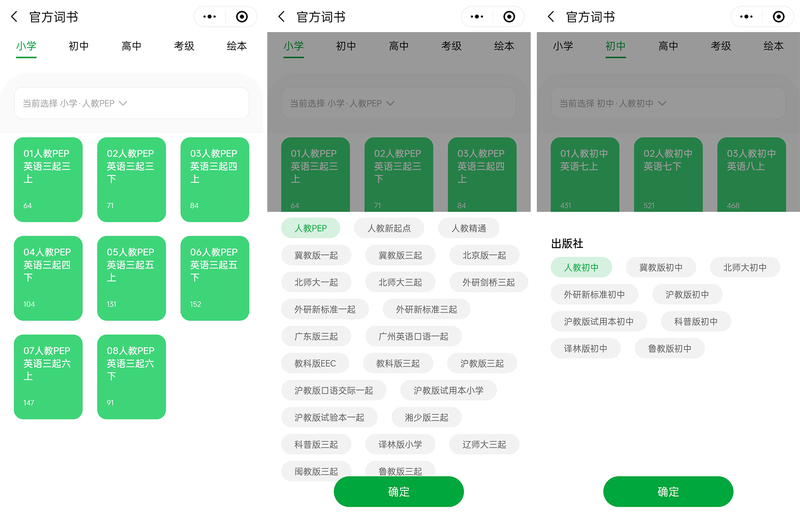800x524 pixels.
Task: Open the 绘本 tab in right screen
Action: (773, 46)
